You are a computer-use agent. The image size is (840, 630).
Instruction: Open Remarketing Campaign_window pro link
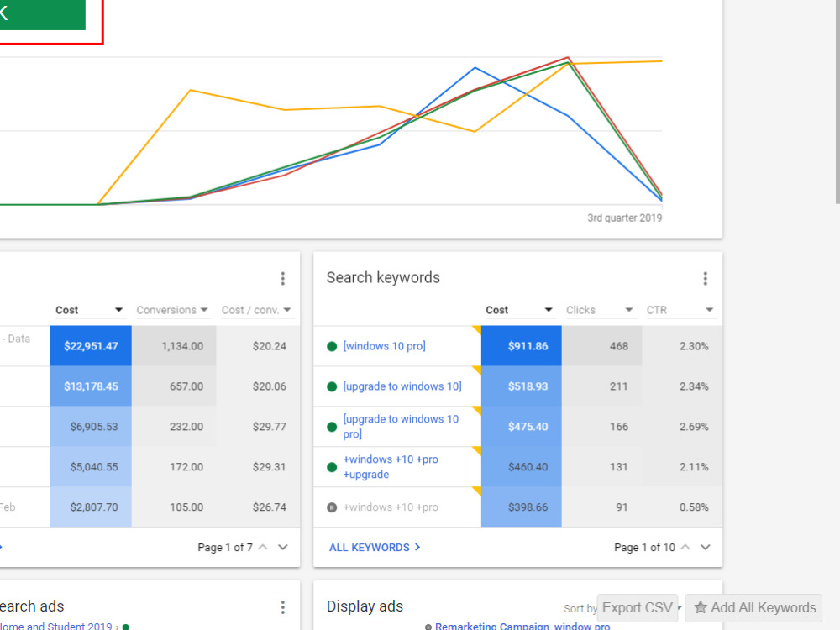click(x=522, y=626)
